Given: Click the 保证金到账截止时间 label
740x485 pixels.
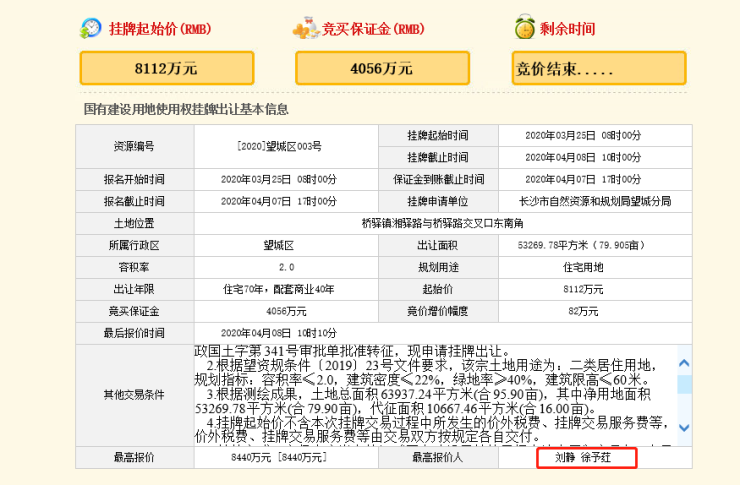Looking at the screenshot, I should [x=438, y=179].
